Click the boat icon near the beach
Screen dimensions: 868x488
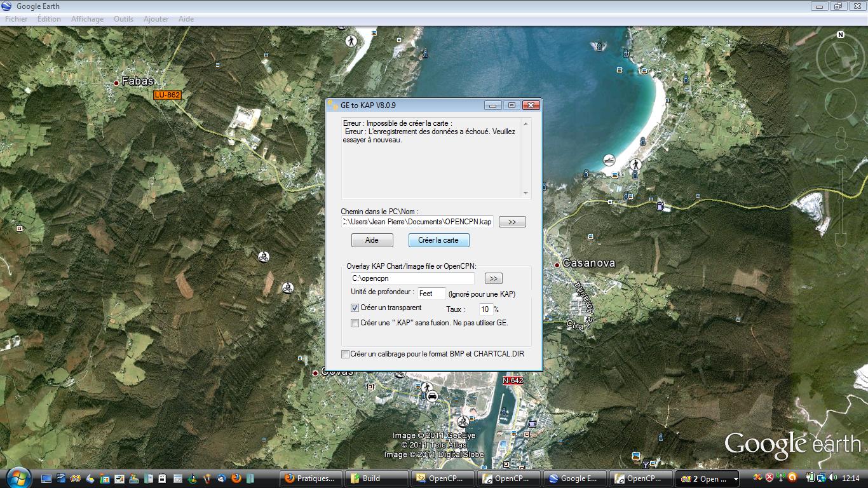[609, 159]
